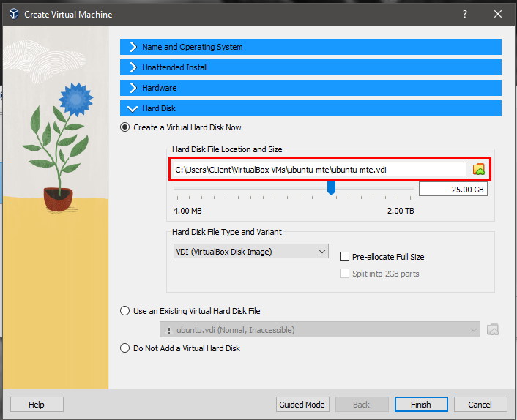Screen dimensions: 517x420
Task: Click the hard disk file path field
Action: coord(320,169)
